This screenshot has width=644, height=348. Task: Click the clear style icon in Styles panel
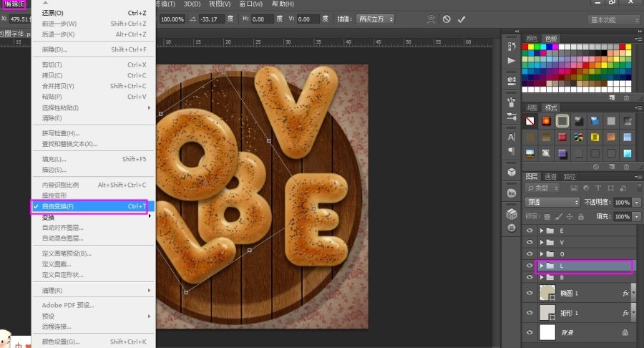(596, 167)
